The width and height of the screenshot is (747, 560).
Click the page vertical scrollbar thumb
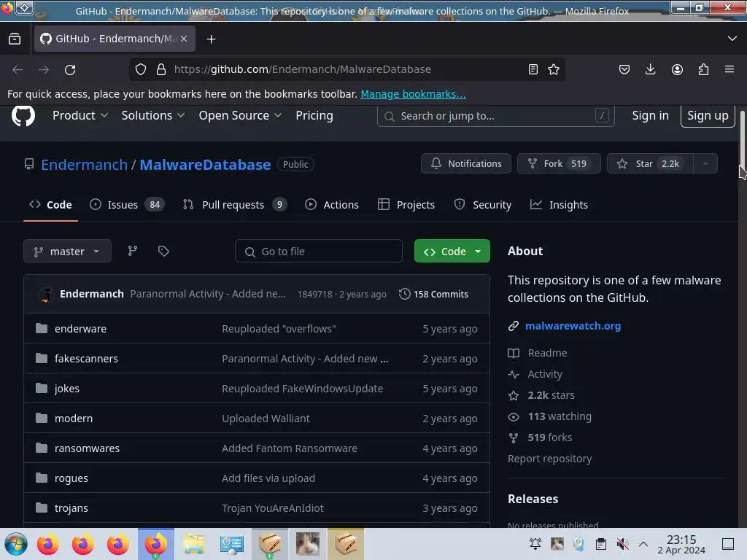[742, 138]
